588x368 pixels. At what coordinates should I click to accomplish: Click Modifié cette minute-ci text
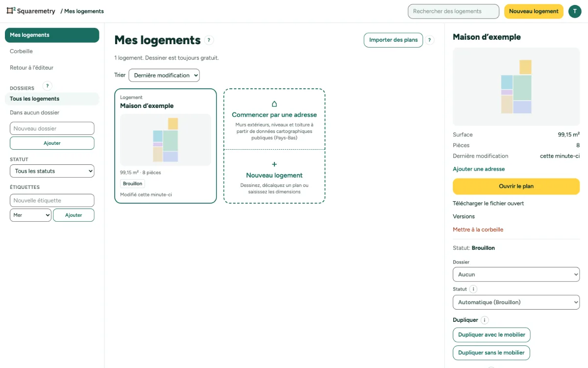pyautogui.click(x=146, y=195)
